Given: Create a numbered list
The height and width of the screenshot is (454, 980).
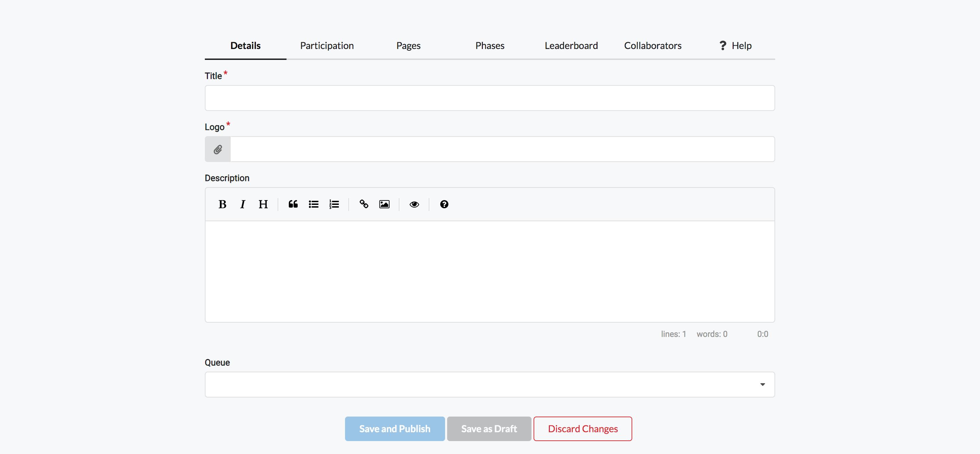Looking at the screenshot, I should pos(334,204).
